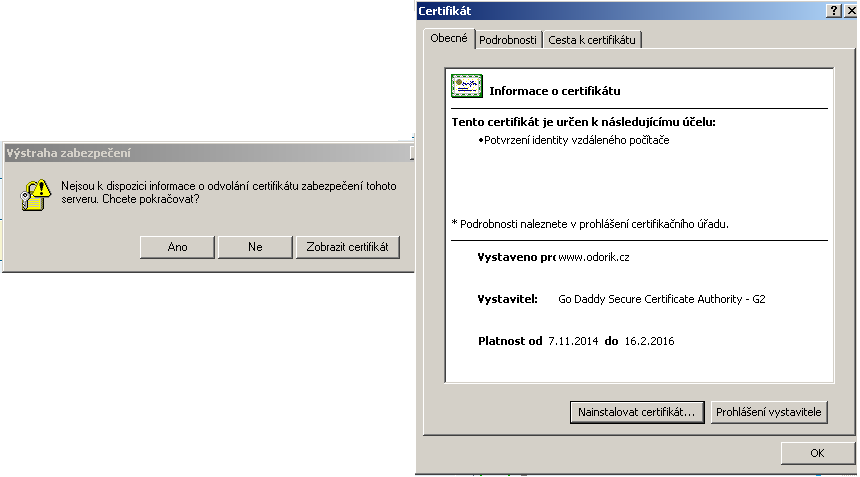This screenshot has height=477, width=860.
Task: Confirm the Certifikát dialog with OK
Action: point(817,453)
